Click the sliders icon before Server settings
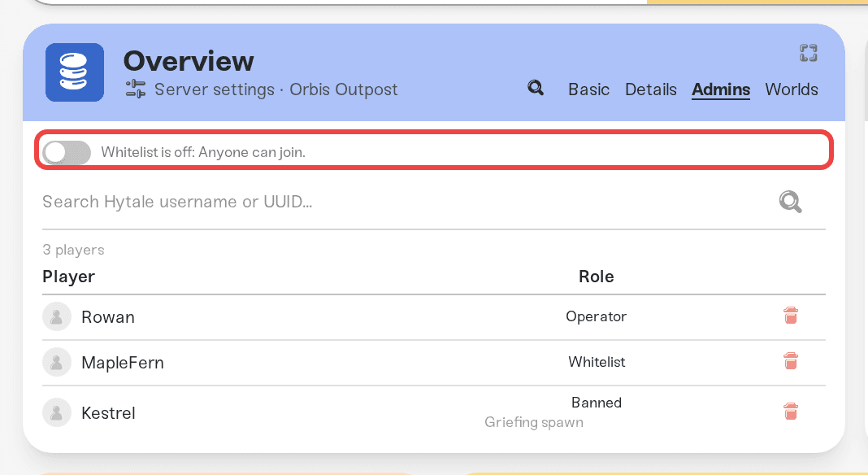 tap(136, 89)
